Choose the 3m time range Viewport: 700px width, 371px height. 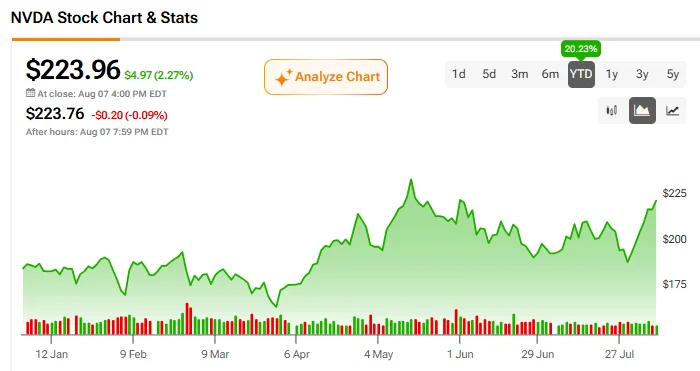pos(520,74)
